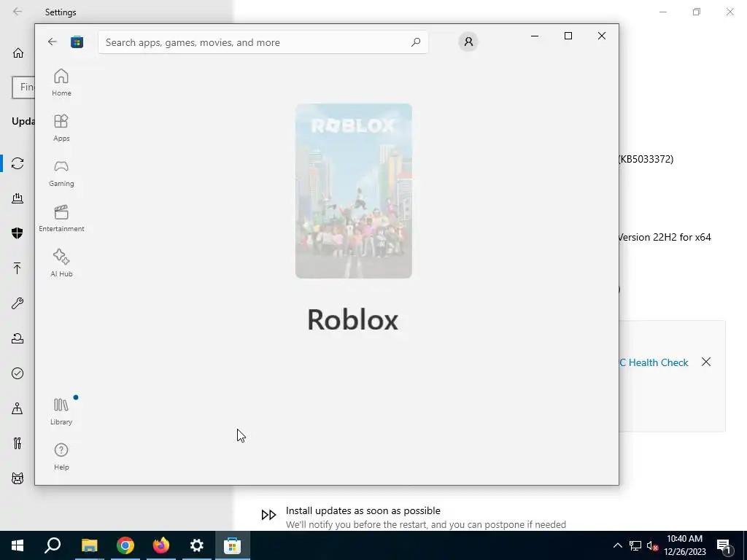The width and height of the screenshot is (747, 560).
Task: Click the Microsoft Store taskbar icon
Action: [233, 545]
